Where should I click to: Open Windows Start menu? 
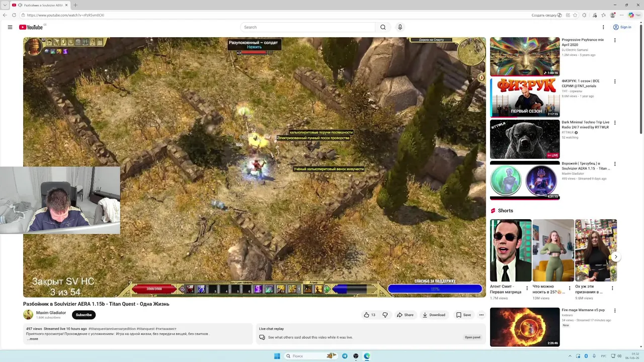(x=277, y=356)
